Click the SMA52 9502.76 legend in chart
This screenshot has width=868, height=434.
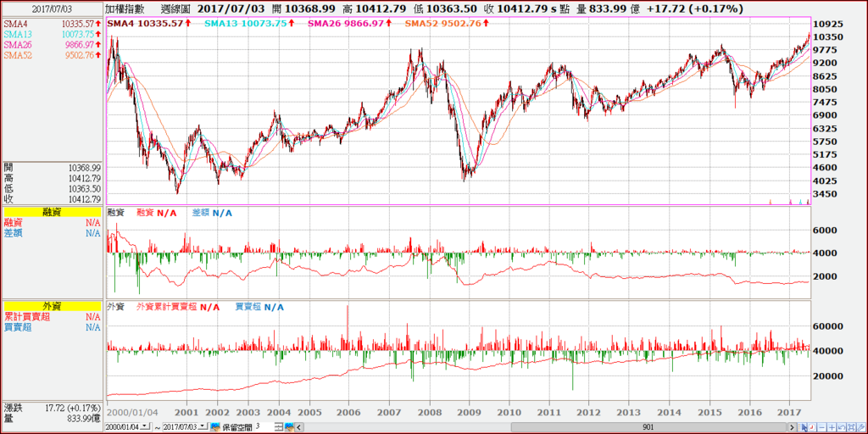coord(448,23)
